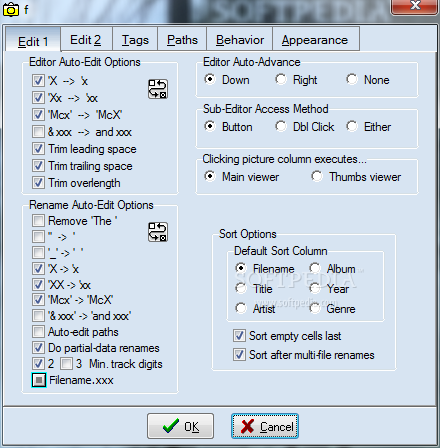Select Right auto-advance option
Image resolution: width=440 pixels, height=448 pixels.
pyautogui.click(x=281, y=79)
